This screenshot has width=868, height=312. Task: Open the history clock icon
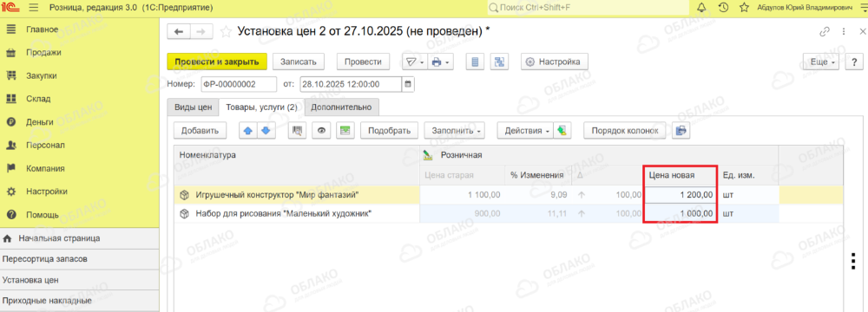tap(723, 8)
